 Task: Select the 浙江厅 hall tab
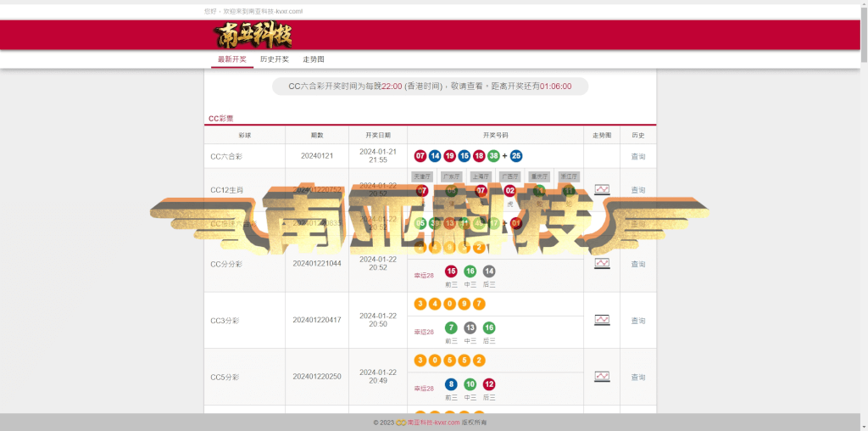(569, 176)
